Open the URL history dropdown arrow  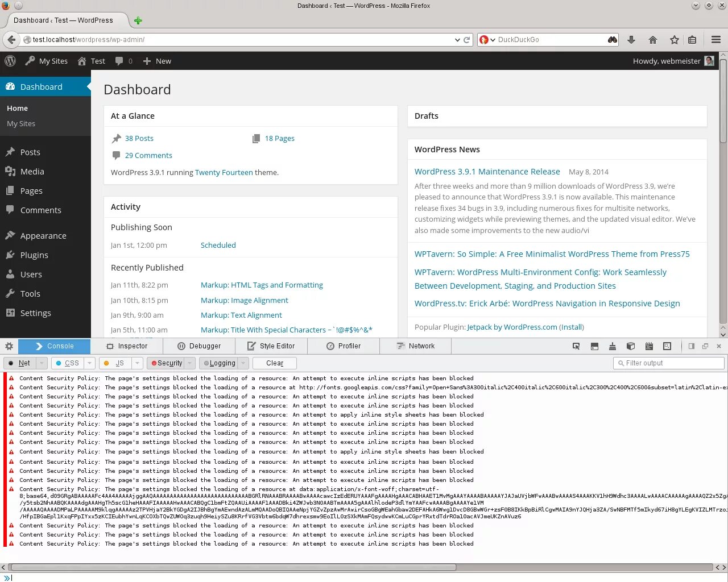pyautogui.click(x=457, y=40)
